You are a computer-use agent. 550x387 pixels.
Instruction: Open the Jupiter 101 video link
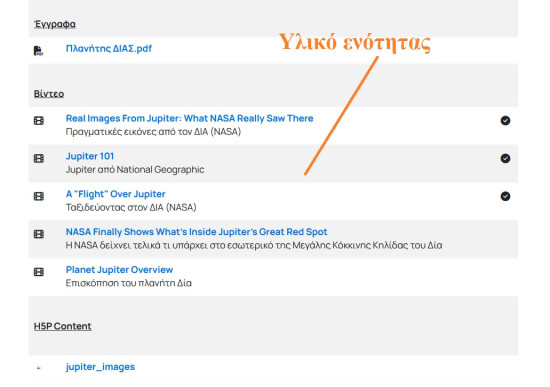[x=90, y=156]
